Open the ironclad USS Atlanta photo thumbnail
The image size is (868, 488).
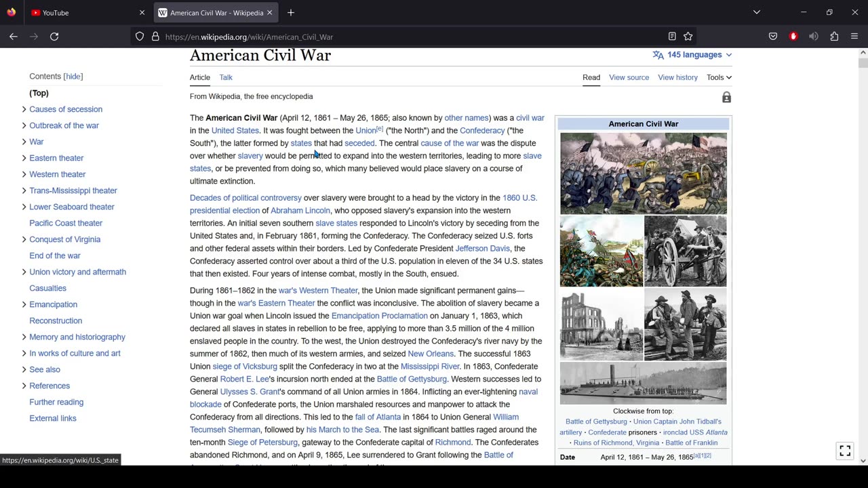644,383
